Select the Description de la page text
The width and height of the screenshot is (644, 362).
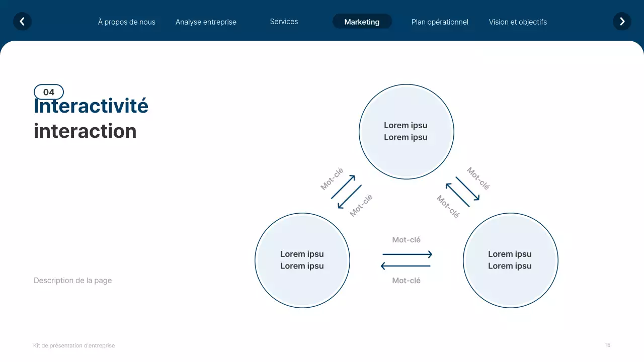72,280
